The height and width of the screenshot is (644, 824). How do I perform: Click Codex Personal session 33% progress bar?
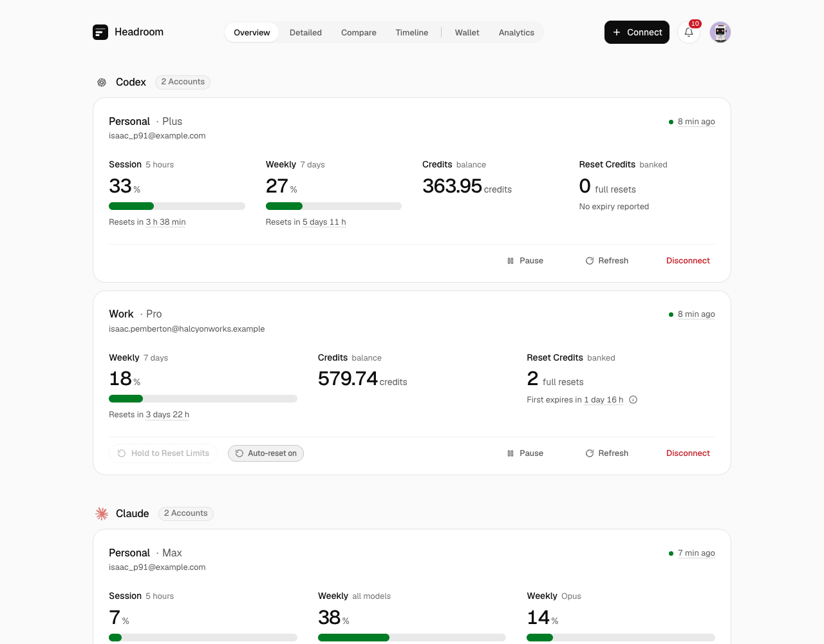(x=177, y=206)
